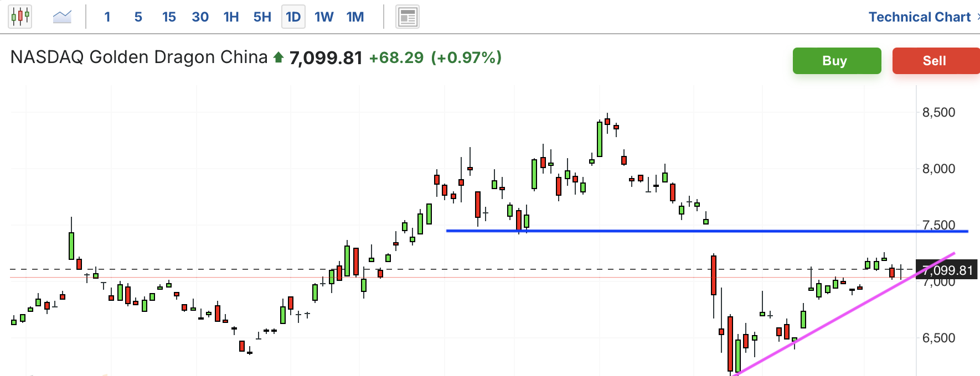
Task: Click the 8,500 price axis label
Action: (x=938, y=112)
